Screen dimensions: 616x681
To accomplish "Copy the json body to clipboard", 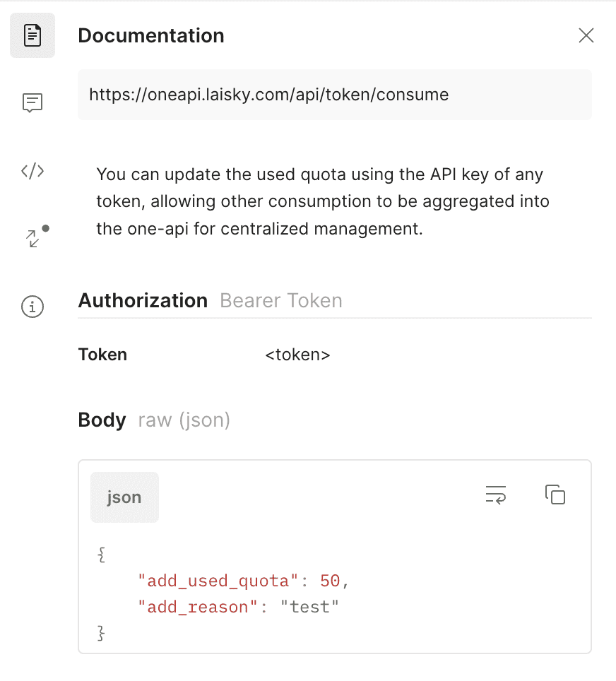I will pyautogui.click(x=555, y=495).
